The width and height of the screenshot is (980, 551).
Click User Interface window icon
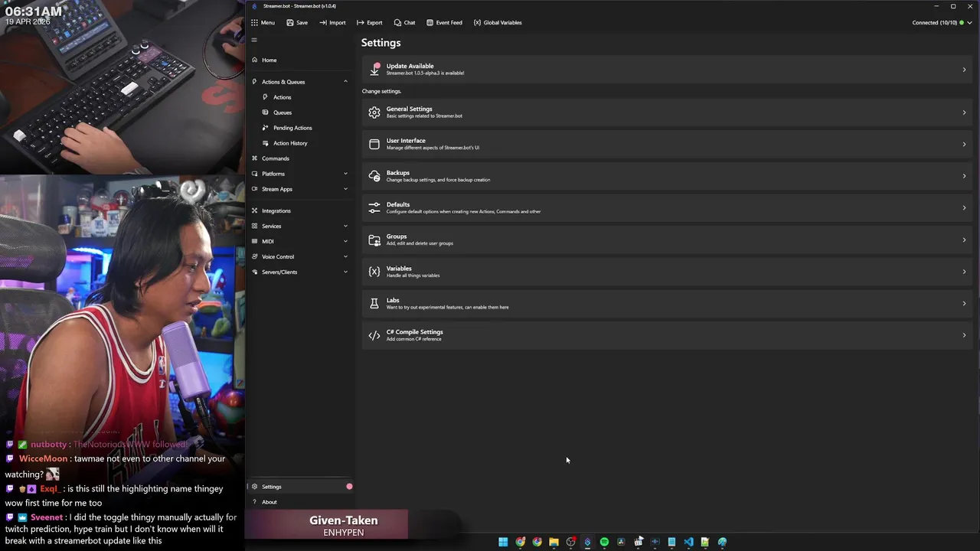coord(374,144)
